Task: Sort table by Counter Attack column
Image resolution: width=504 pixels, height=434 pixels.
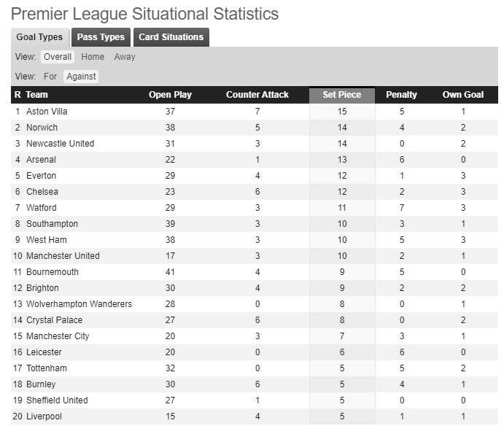Action: coord(257,95)
